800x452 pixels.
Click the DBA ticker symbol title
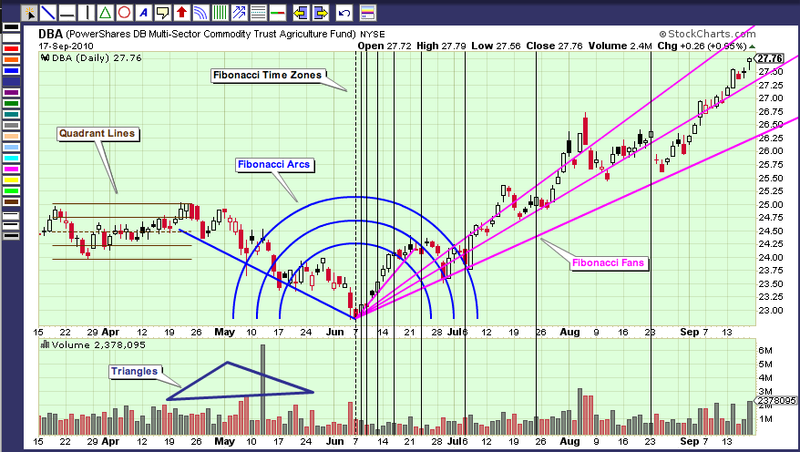point(51,34)
